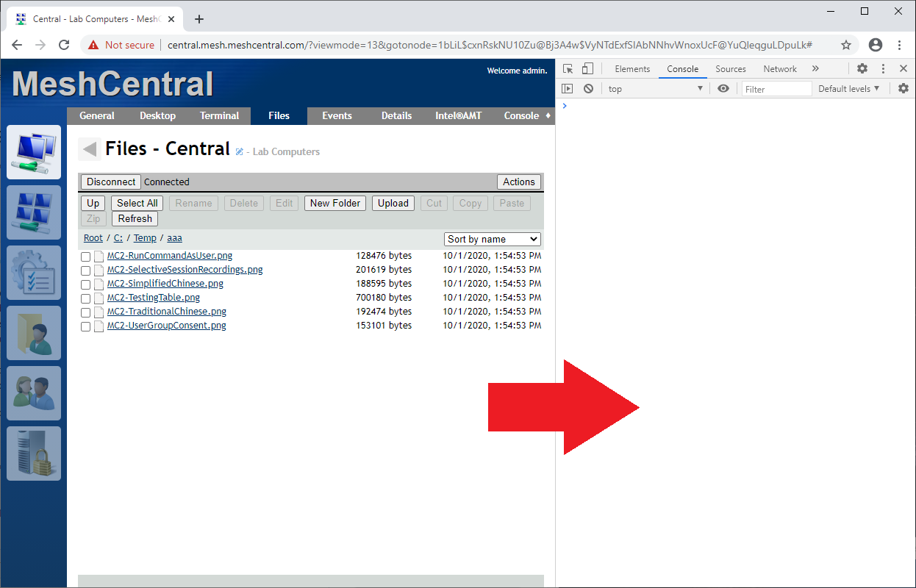916x588 pixels.
Task: Click the live expression eye icon
Action: (x=723, y=89)
